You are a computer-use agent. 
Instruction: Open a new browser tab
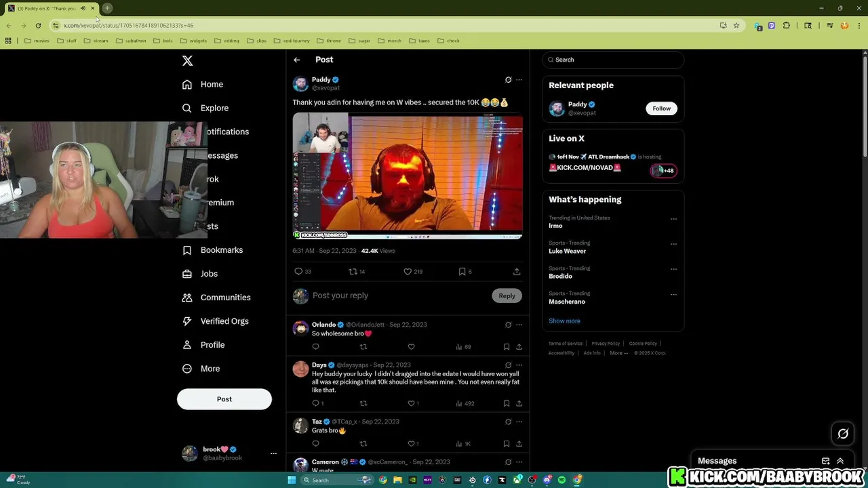tap(107, 8)
